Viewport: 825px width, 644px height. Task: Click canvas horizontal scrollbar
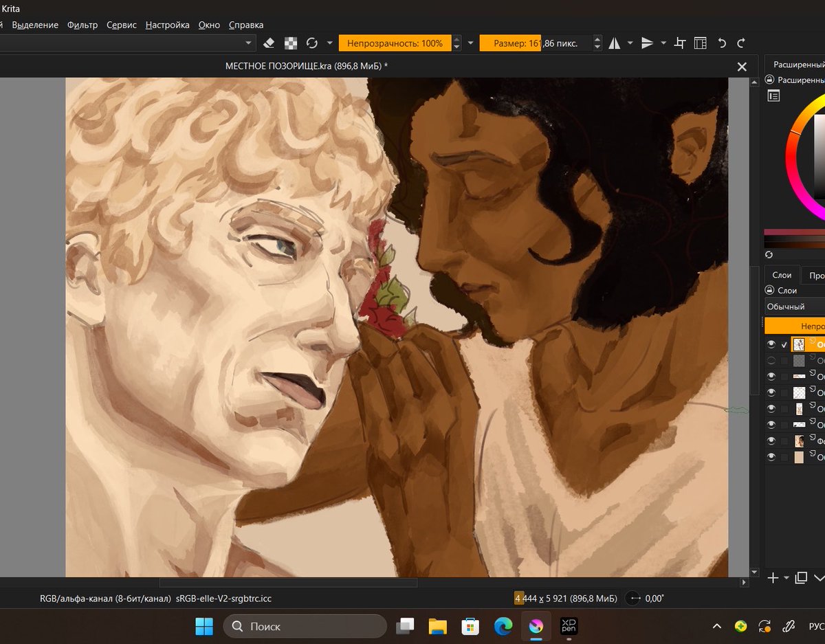click(x=288, y=583)
